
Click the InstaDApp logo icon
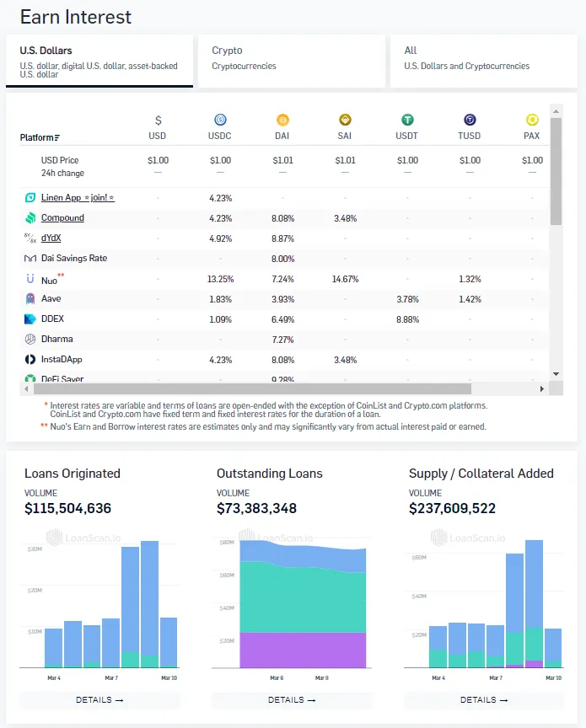(30, 359)
